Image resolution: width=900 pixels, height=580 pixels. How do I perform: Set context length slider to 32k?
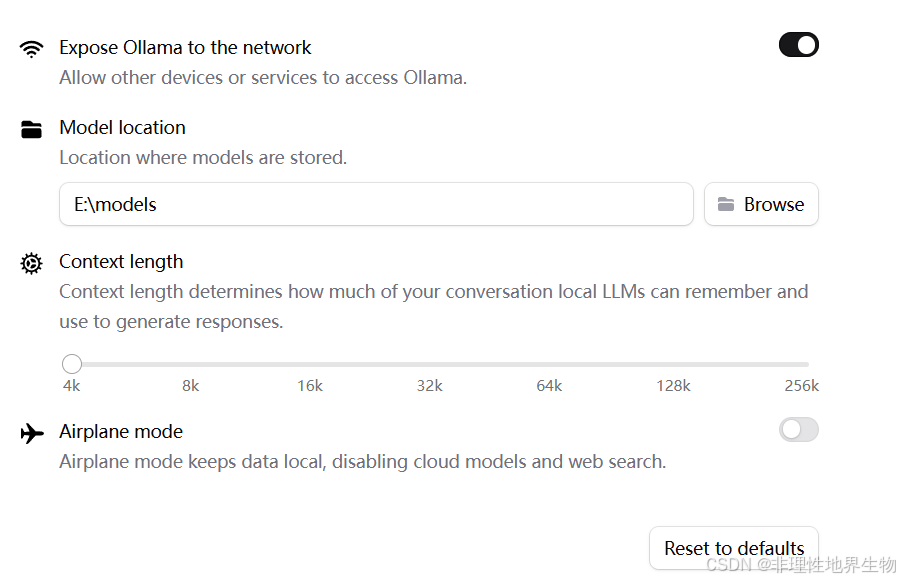[430, 364]
